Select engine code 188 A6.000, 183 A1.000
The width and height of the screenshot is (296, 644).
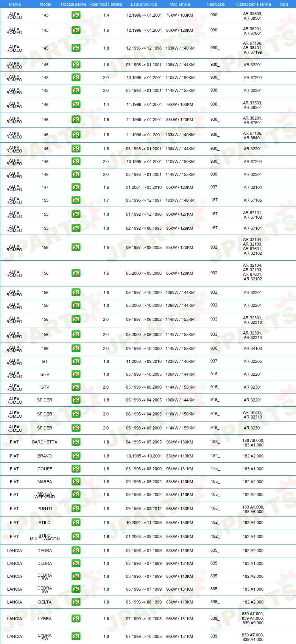253,443
